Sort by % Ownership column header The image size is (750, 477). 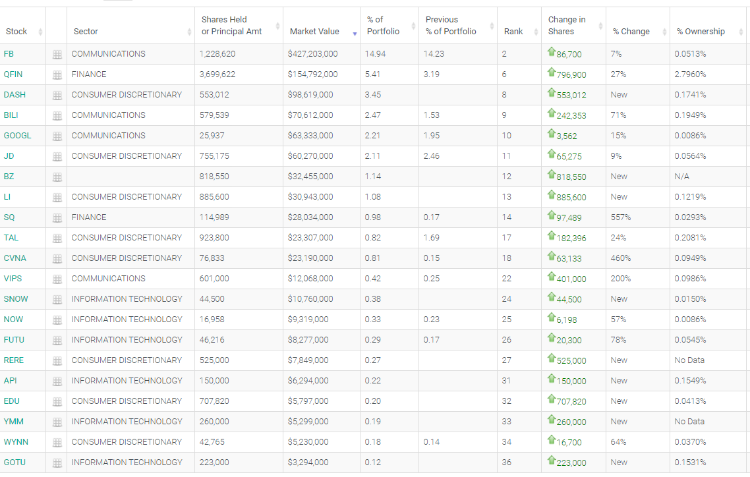(x=707, y=25)
